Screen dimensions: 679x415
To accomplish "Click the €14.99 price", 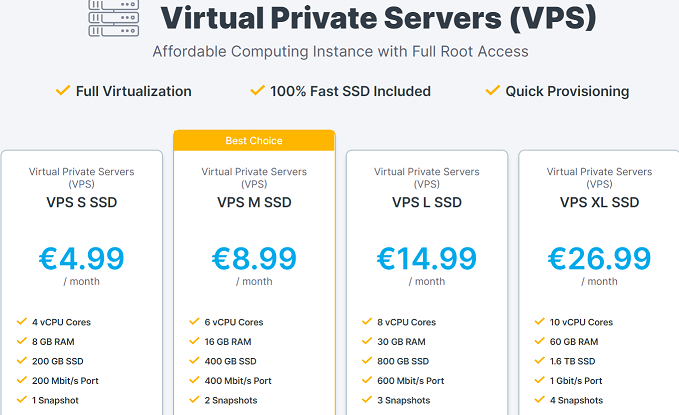I will [427, 259].
